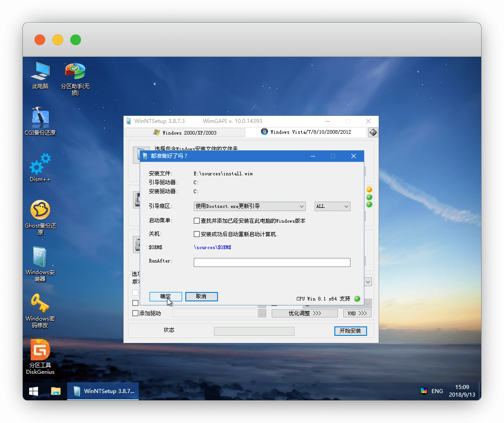The width and height of the screenshot is (504, 423).
Task: Enable 查找并添加已经安装在此电脑的Windows版本 checkbox
Action: click(196, 221)
